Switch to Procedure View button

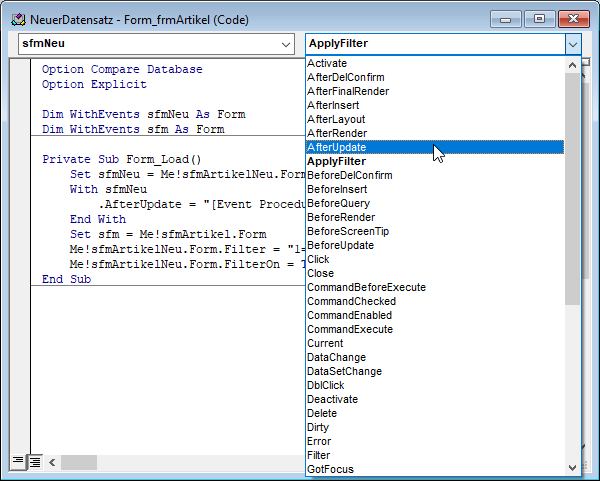point(18,461)
